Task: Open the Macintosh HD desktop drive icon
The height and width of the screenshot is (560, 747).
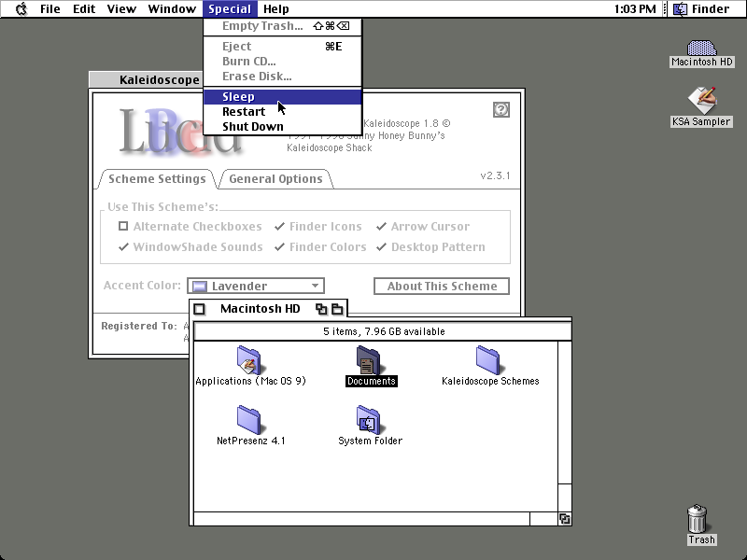Action: [701, 49]
